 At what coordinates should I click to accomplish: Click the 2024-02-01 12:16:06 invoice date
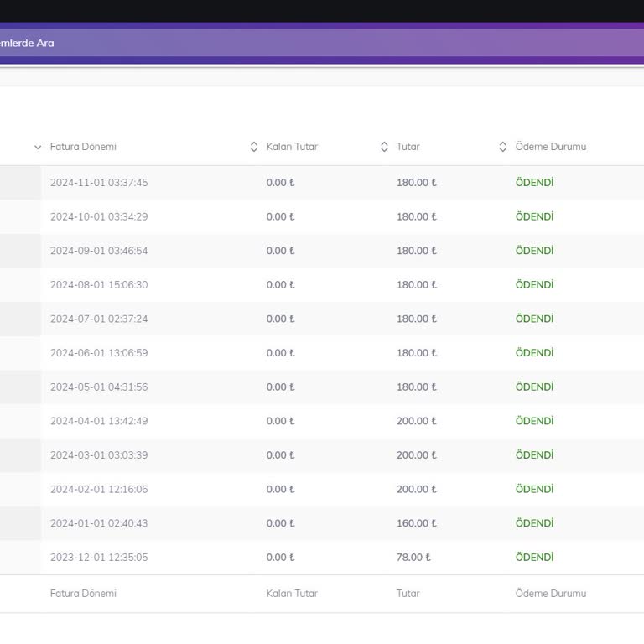pyautogui.click(x=99, y=490)
